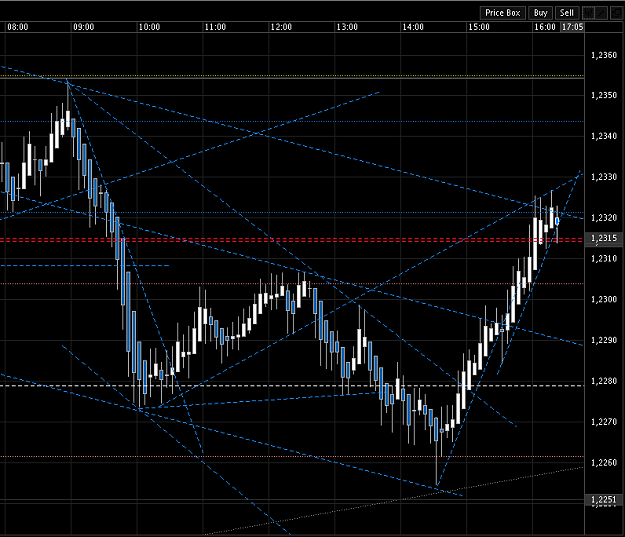Click the 12:00 time axis label
Screen dimensions: 625x537
281,27
